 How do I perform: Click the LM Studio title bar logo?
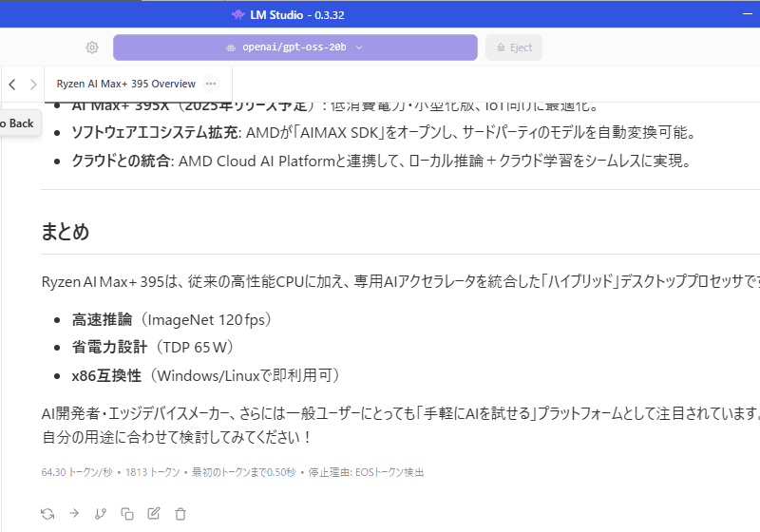pyautogui.click(x=237, y=14)
